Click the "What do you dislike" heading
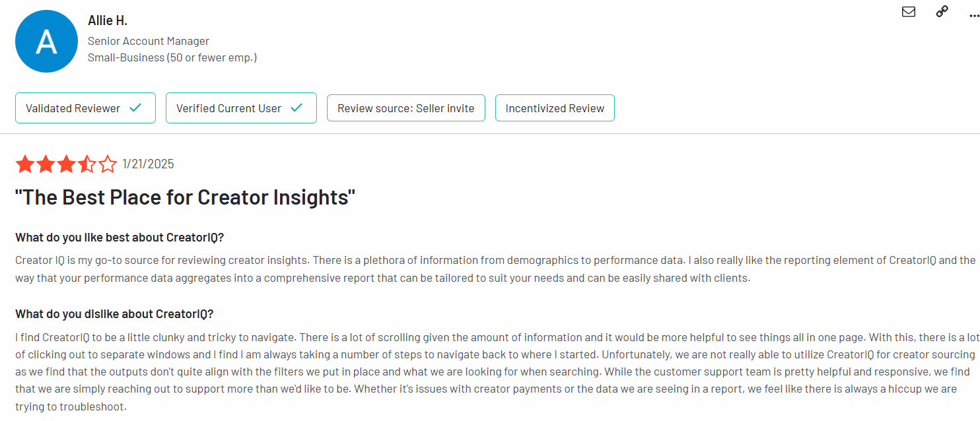980x421 pixels. tap(114, 314)
